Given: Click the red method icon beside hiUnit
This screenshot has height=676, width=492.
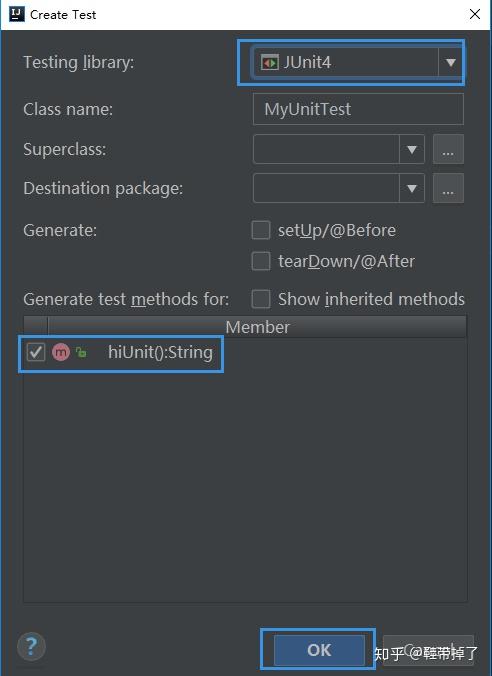Looking at the screenshot, I should pyautogui.click(x=61, y=352).
